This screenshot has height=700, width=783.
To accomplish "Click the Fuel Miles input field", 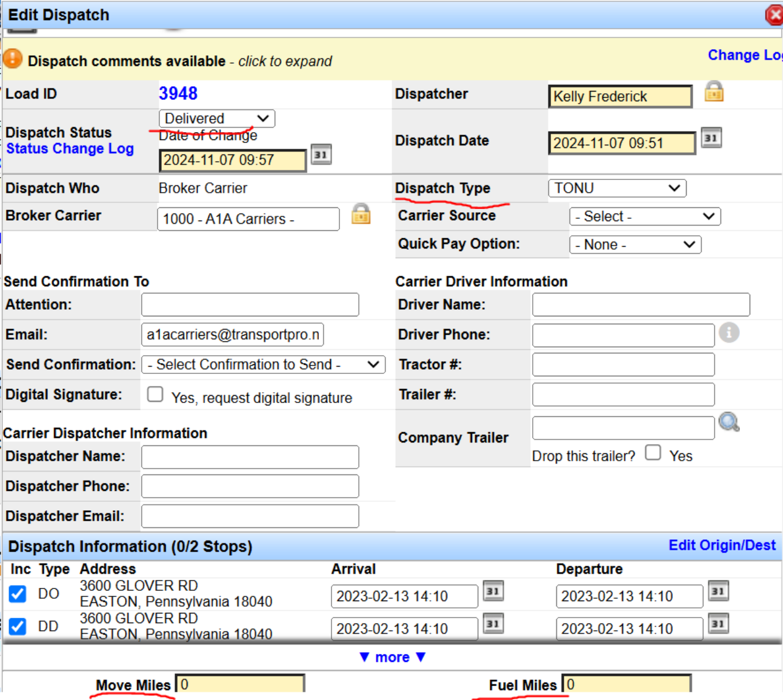I will coord(627,684).
